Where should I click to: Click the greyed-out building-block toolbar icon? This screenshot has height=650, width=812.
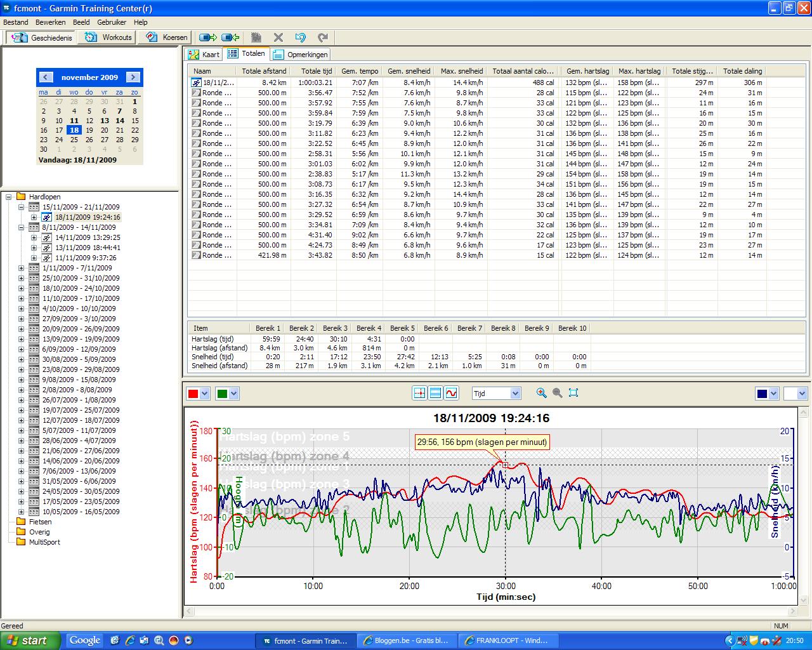256,37
